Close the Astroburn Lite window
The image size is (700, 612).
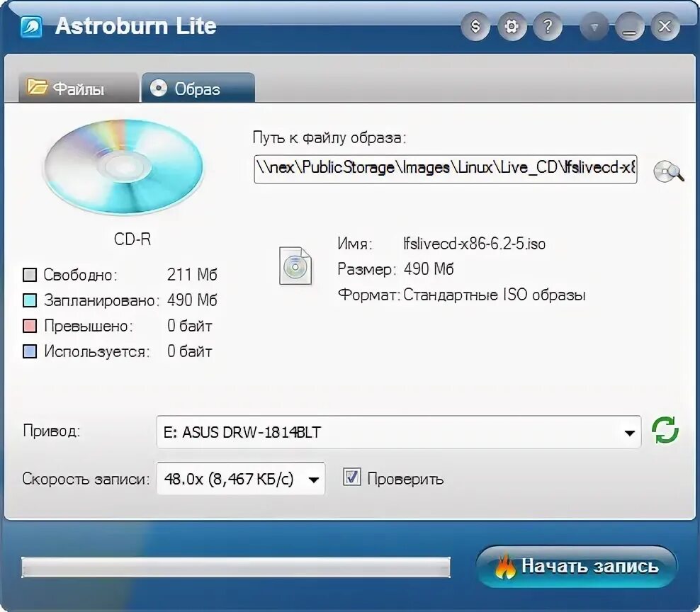[x=665, y=27]
